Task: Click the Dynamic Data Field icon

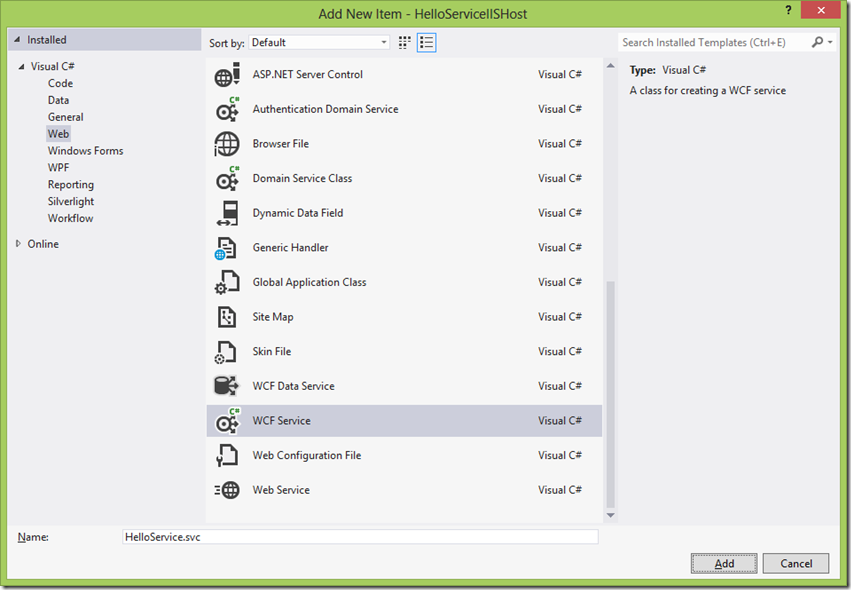Action: (227, 213)
